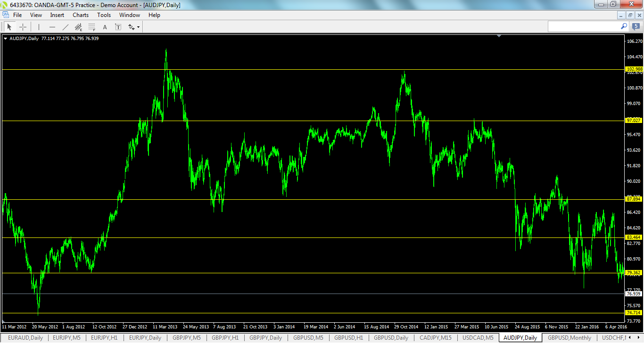Image resolution: width=644 pixels, height=343 pixels.
Task: Open MQL5 community notifications
Action: (x=636, y=26)
